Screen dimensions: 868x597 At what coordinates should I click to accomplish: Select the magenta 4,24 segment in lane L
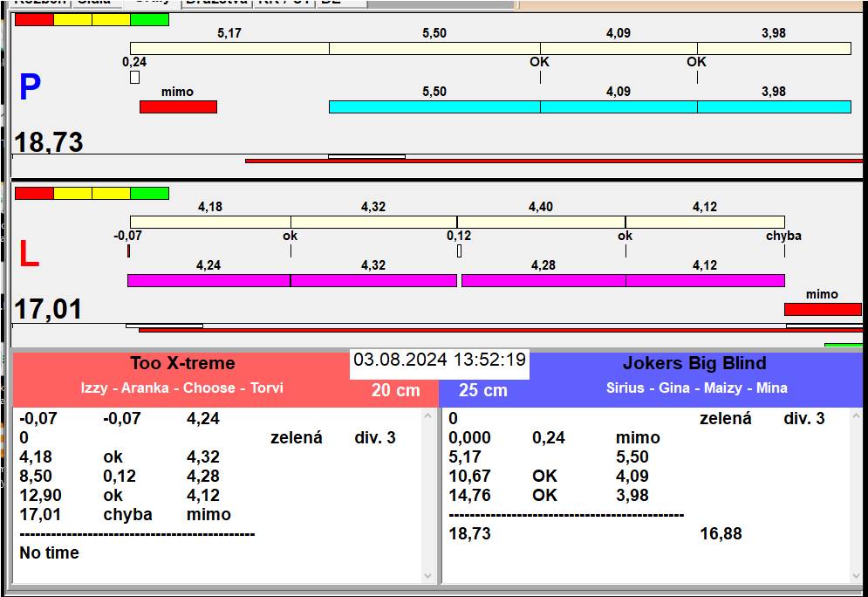click(208, 280)
